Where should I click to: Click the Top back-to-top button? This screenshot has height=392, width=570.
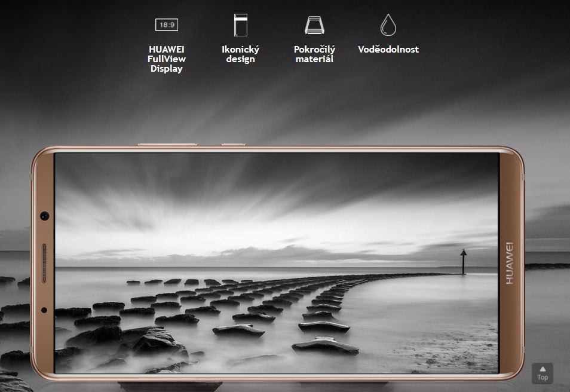pos(543,373)
